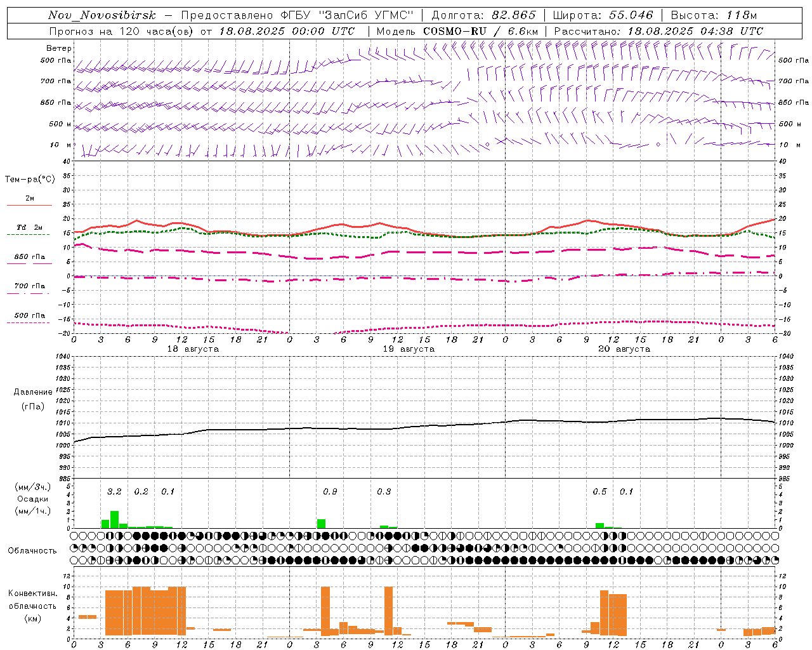Select the longitude value 82.865
This screenshot has width=812, height=650.
coord(514,15)
